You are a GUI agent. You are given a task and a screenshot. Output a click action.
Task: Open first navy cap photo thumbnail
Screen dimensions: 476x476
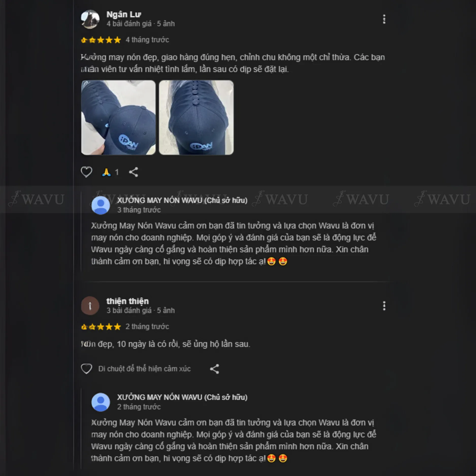[x=118, y=118]
